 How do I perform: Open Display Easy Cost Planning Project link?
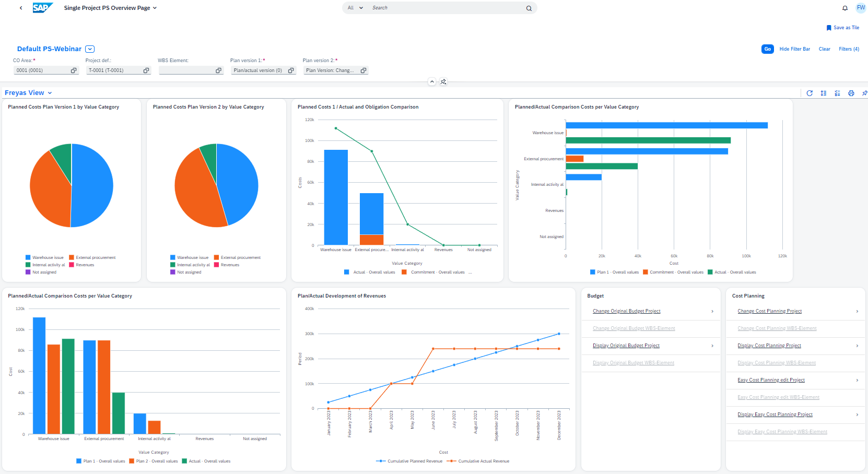[x=775, y=414]
